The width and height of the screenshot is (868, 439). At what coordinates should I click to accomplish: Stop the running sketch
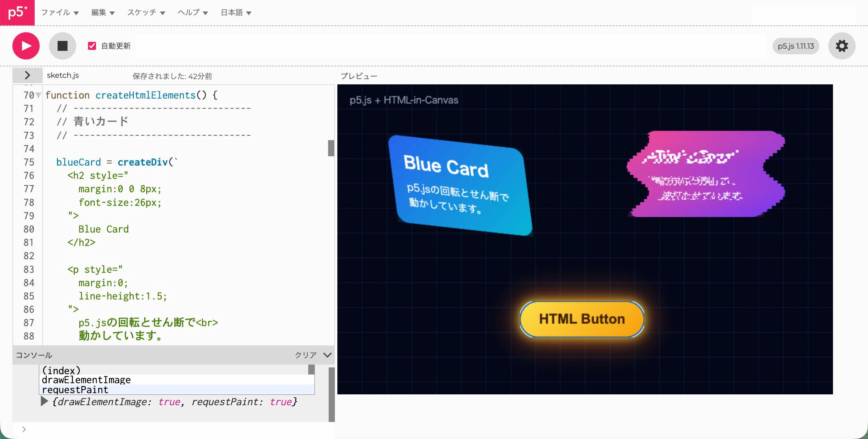62,46
